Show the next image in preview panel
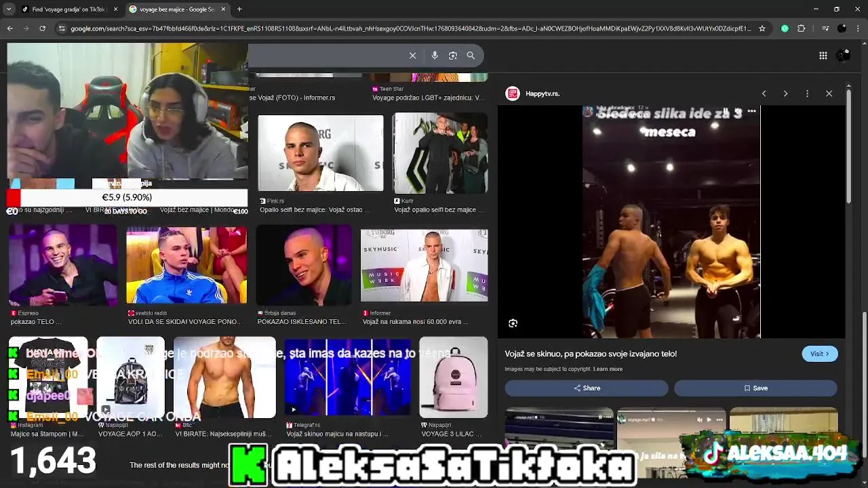Image resolution: width=868 pixels, height=488 pixels. click(785, 94)
